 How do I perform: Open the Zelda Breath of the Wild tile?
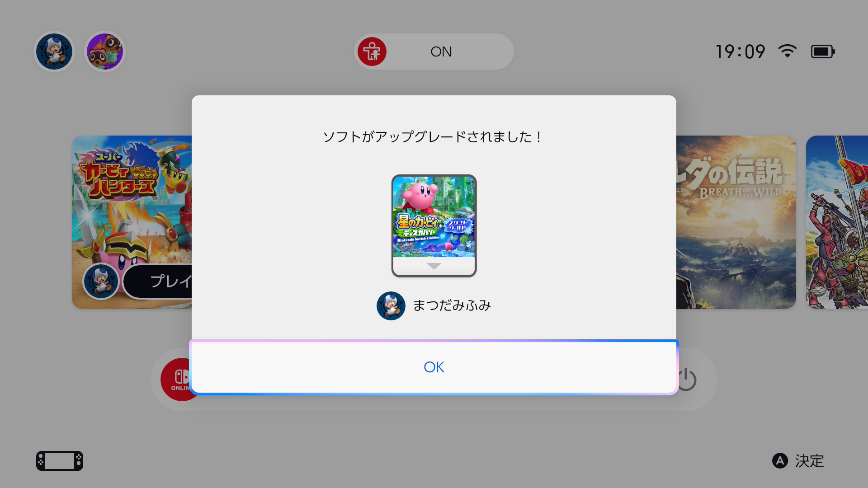click(x=736, y=222)
